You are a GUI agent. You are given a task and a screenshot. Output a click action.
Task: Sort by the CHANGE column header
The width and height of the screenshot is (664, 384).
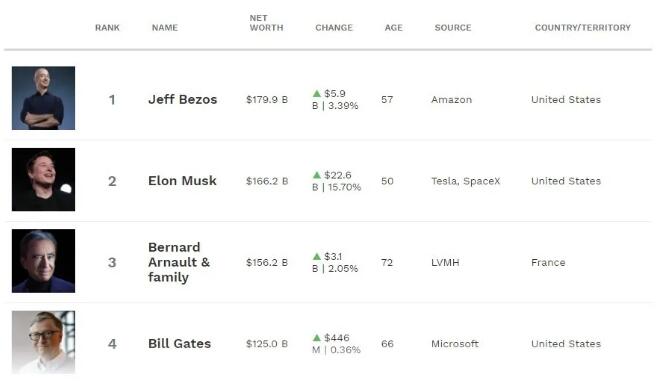334,28
